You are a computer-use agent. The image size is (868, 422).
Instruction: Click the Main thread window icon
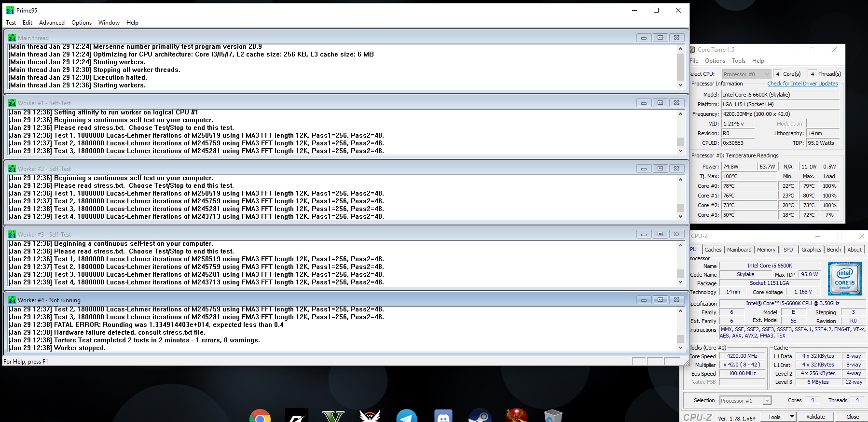(12, 38)
